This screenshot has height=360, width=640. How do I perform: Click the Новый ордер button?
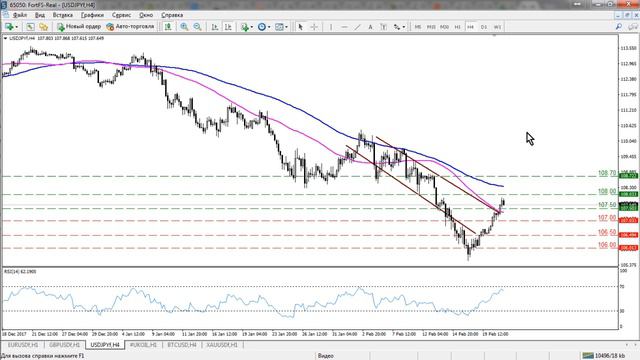(x=79, y=27)
